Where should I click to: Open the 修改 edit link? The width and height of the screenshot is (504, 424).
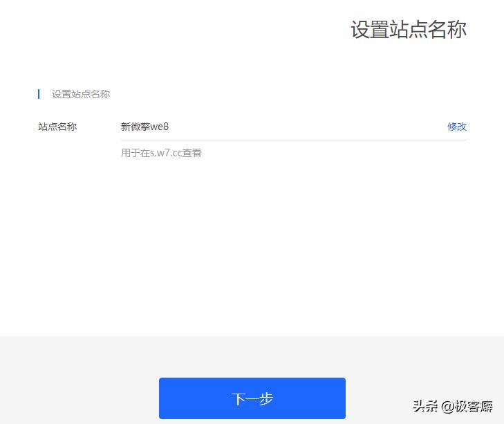pos(456,127)
